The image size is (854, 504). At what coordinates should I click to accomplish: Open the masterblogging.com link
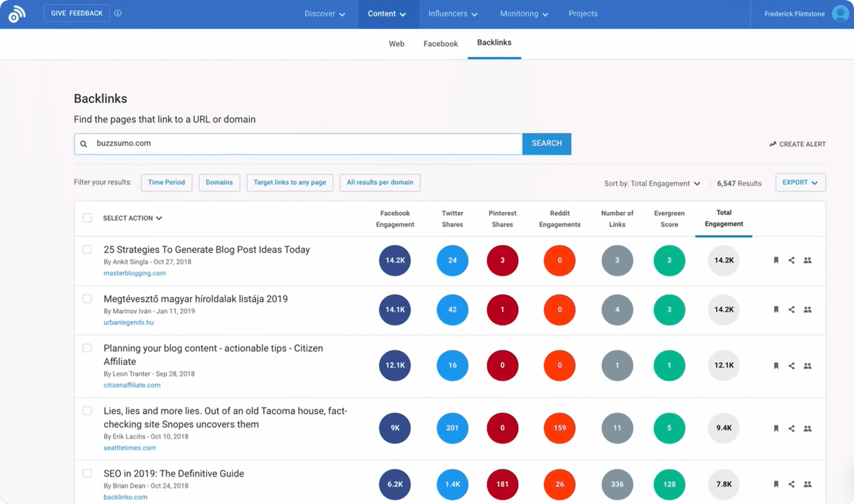pos(135,273)
